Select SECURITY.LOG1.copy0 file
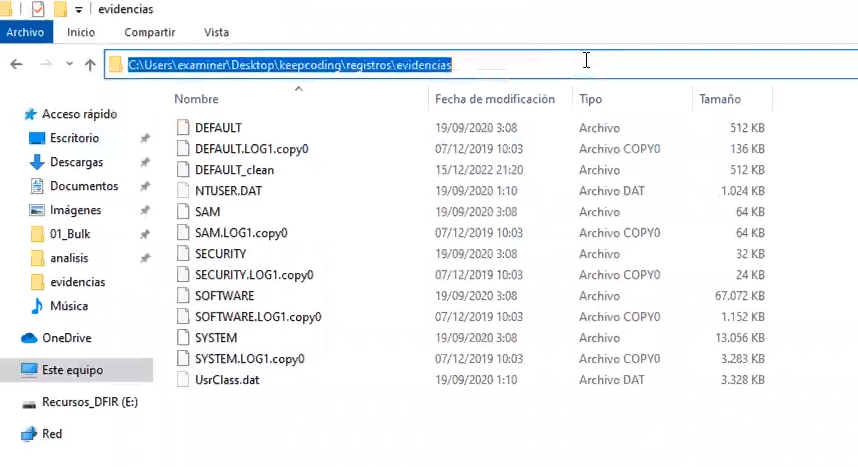Viewport: 858px width, 467px height. [x=254, y=275]
